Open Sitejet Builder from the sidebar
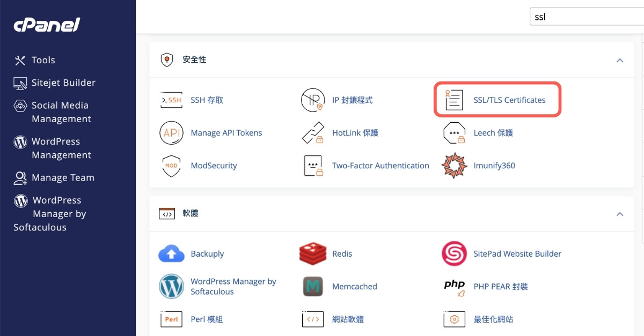Image resolution: width=644 pixels, height=336 pixels. click(x=63, y=83)
